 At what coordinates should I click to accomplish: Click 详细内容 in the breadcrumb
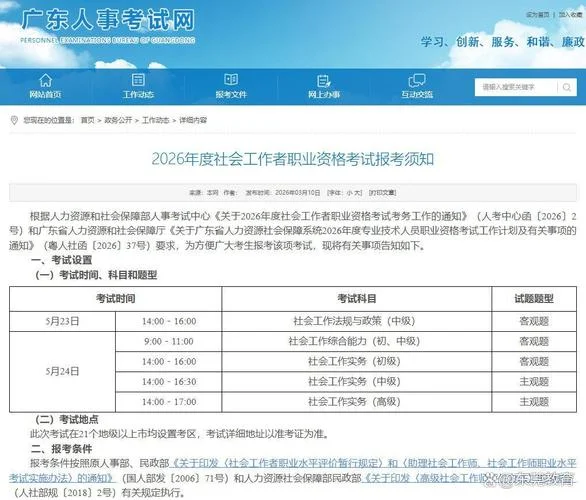[193, 120]
